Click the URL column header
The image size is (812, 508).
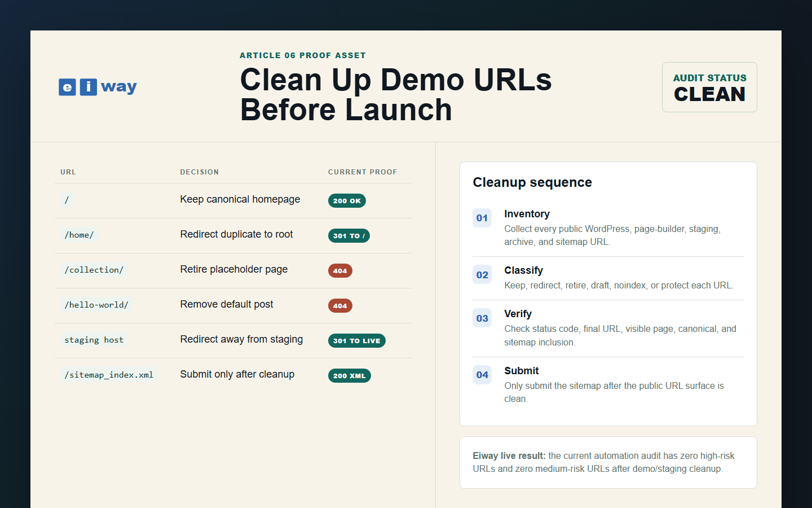coord(68,172)
